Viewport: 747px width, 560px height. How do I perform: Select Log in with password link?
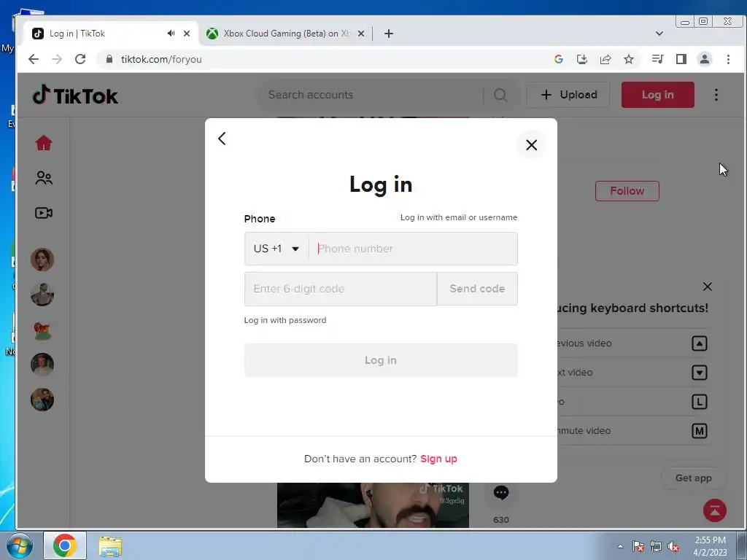point(285,320)
